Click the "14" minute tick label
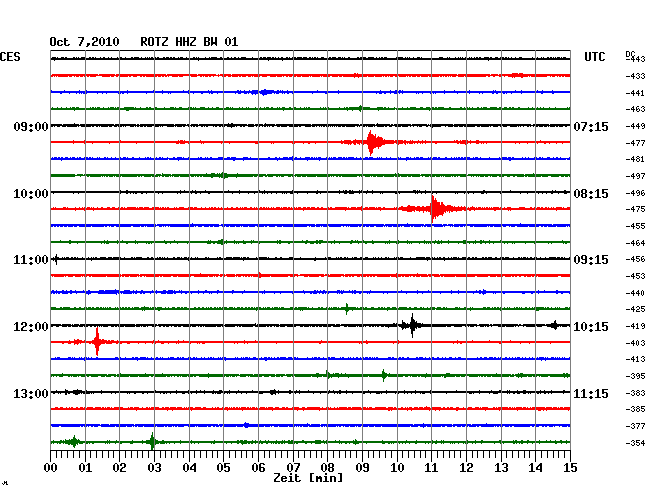 535,467
